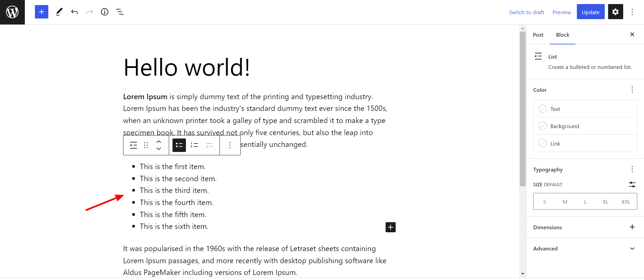Viewport: 644px width, 280px height.
Task: Open the document overview panel
Action: (x=120, y=11)
